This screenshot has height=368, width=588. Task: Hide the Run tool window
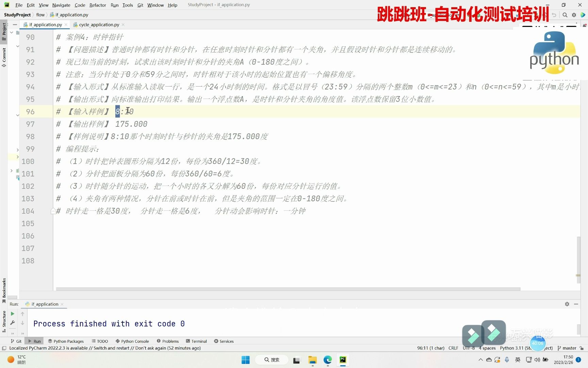click(x=576, y=304)
